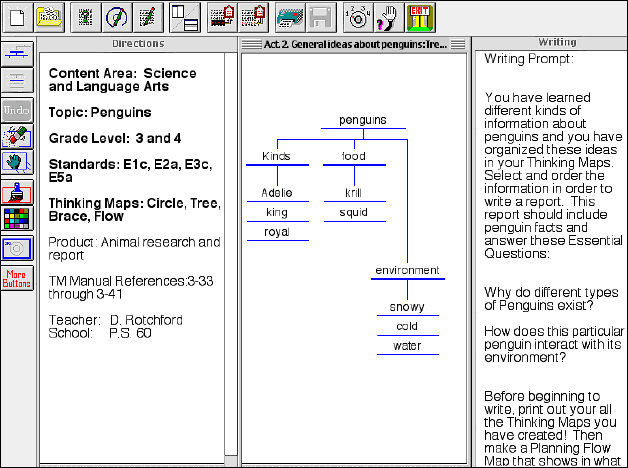Screen dimensions: 628x468
Task: Open a file with the folder icon
Action: coord(48,16)
